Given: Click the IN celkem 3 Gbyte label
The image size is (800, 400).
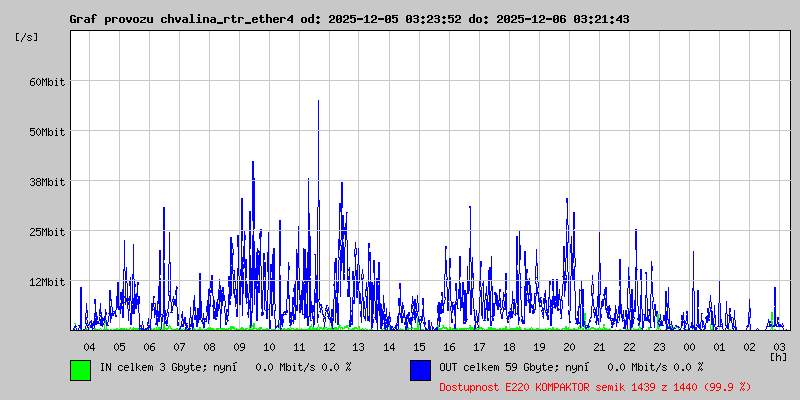Looking at the screenshot, I should point(225,367).
